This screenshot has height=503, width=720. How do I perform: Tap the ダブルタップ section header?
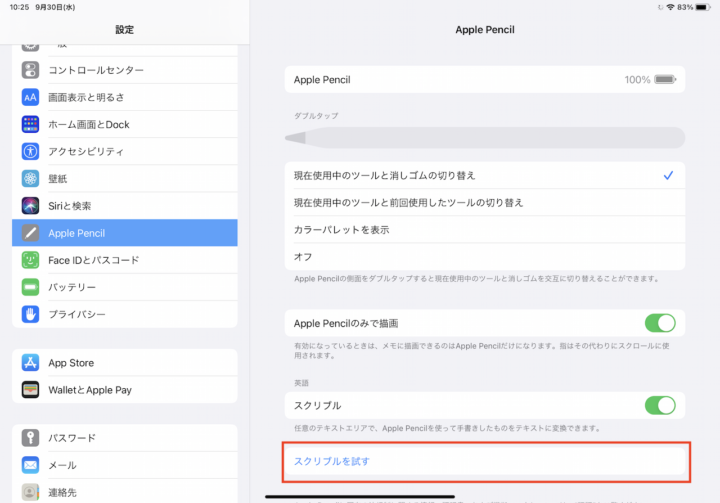point(316,116)
